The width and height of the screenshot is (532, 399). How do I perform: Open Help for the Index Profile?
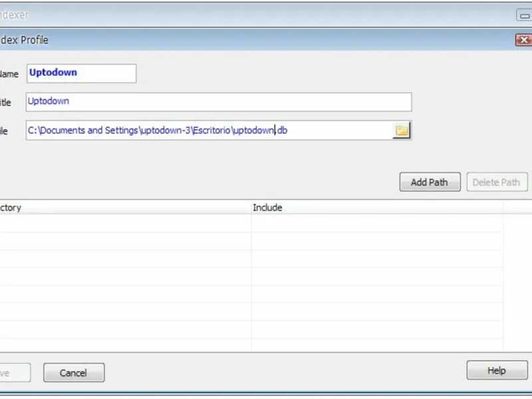tap(497, 370)
